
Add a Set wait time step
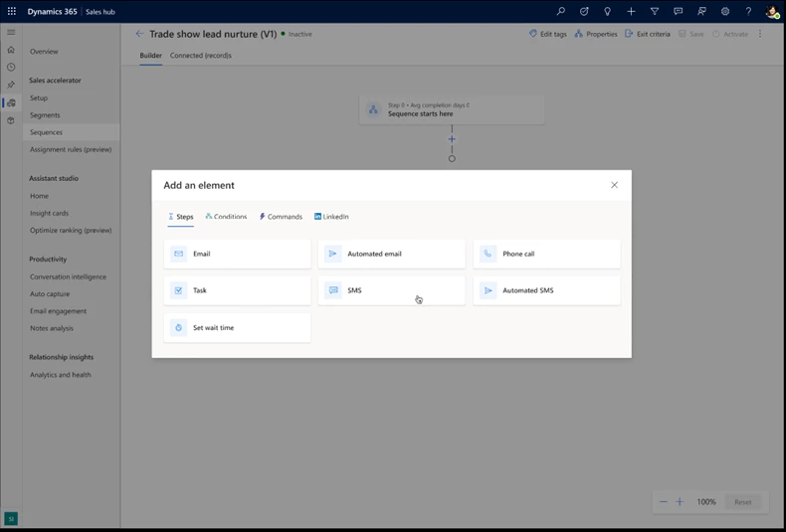tap(237, 327)
